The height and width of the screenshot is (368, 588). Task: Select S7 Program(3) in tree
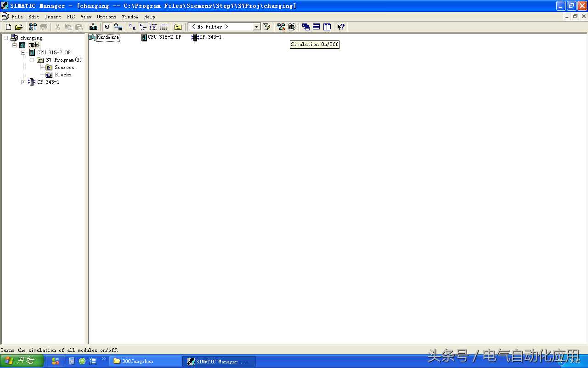[64, 60]
